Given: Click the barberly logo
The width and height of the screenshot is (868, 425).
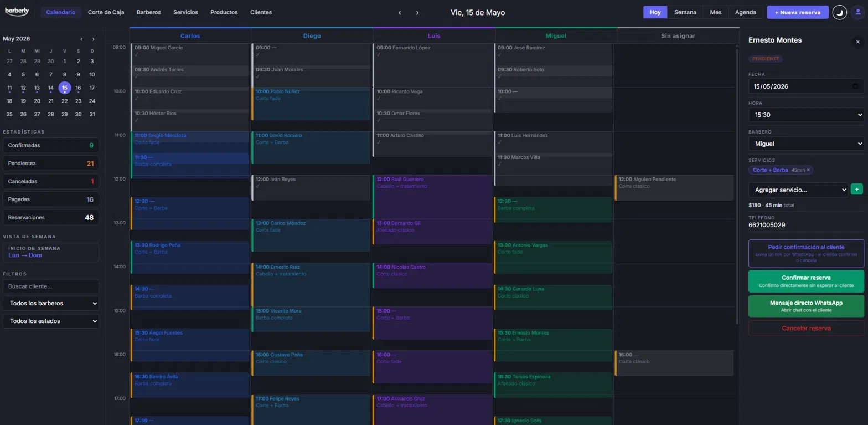Looking at the screenshot, I should point(17,12).
